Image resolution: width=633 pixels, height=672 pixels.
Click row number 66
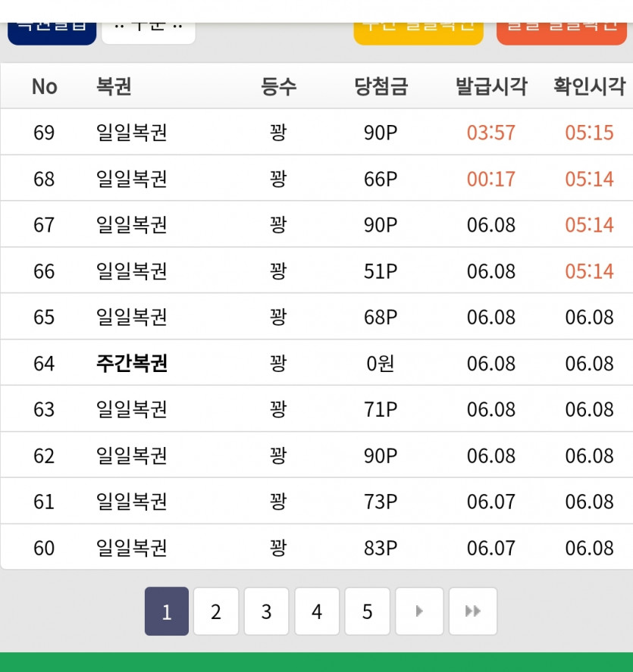pos(44,271)
